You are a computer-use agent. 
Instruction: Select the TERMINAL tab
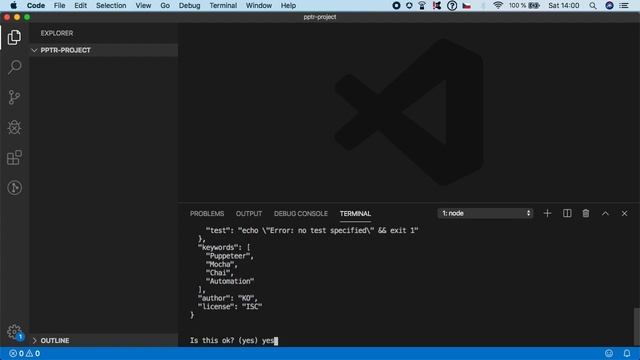pyautogui.click(x=355, y=213)
